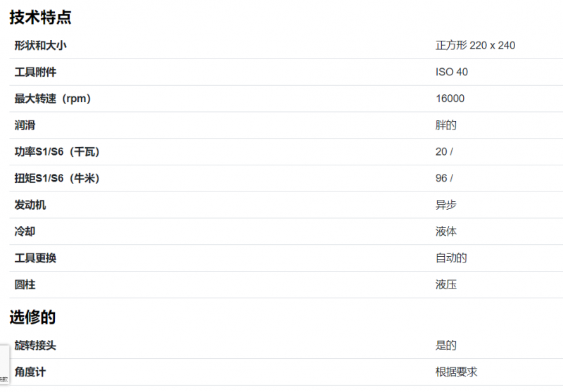
Task: Select the 最大转速 (rpm) label
Action: [x=52, y=99]
